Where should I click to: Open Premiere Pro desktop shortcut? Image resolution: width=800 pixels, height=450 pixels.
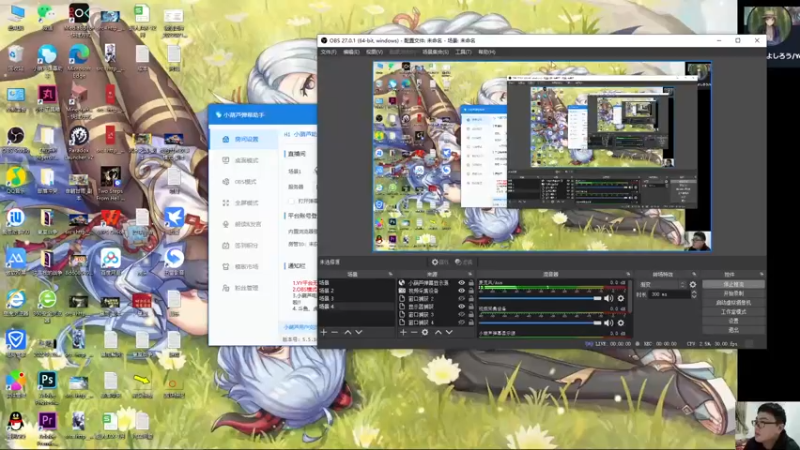click(x=47, y=425)
